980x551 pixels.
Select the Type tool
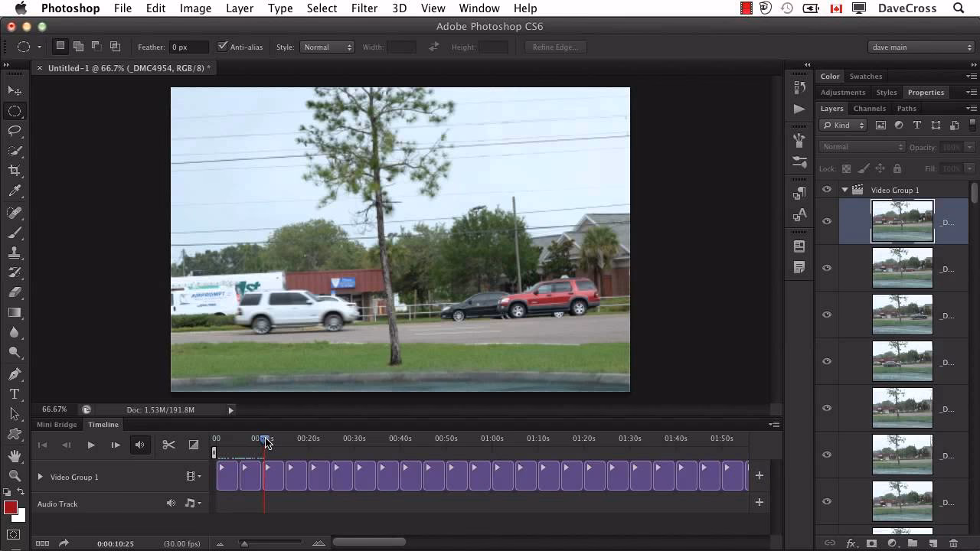[x=15, y=393]
